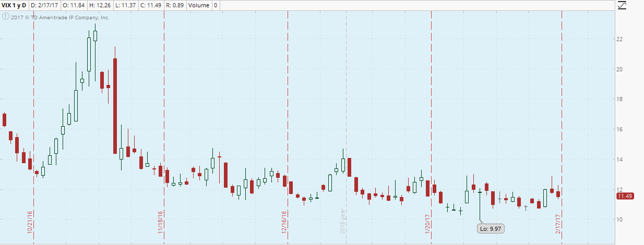
Task: Click the L: 11.37 low value
Action: 126,5
